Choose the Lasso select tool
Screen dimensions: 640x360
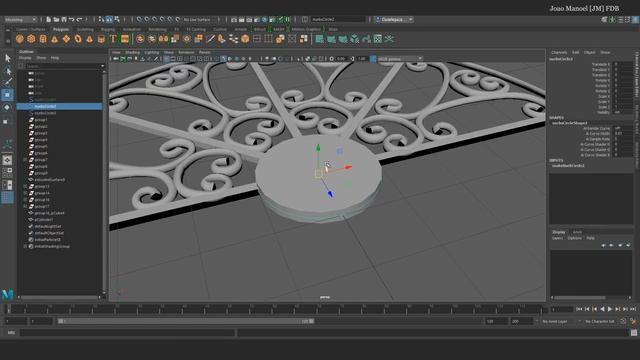[x=7, y=71]
